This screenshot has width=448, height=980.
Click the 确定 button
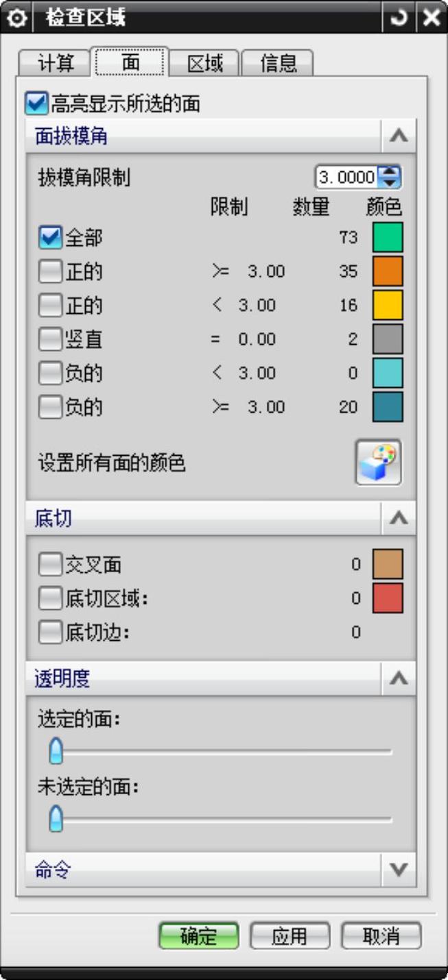click(199, 936)
